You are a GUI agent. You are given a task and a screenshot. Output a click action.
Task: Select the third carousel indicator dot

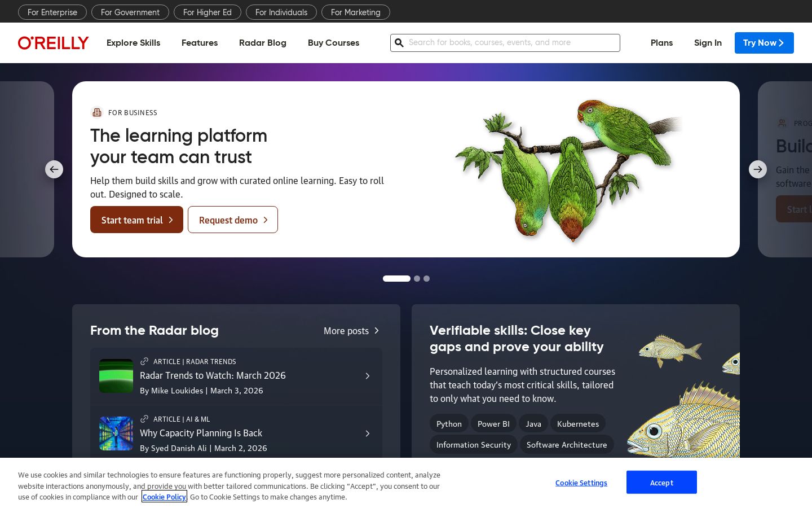pos(426,278)
